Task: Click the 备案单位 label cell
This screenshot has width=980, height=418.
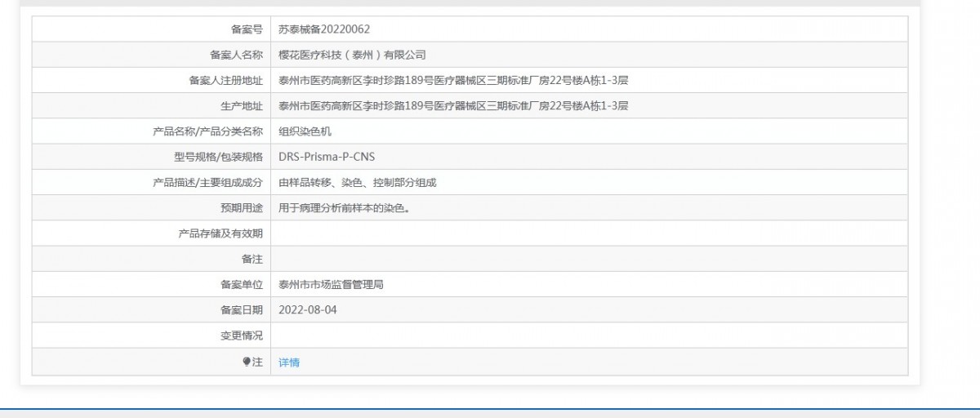Action: pyautogui.click(x=151, y=285)
